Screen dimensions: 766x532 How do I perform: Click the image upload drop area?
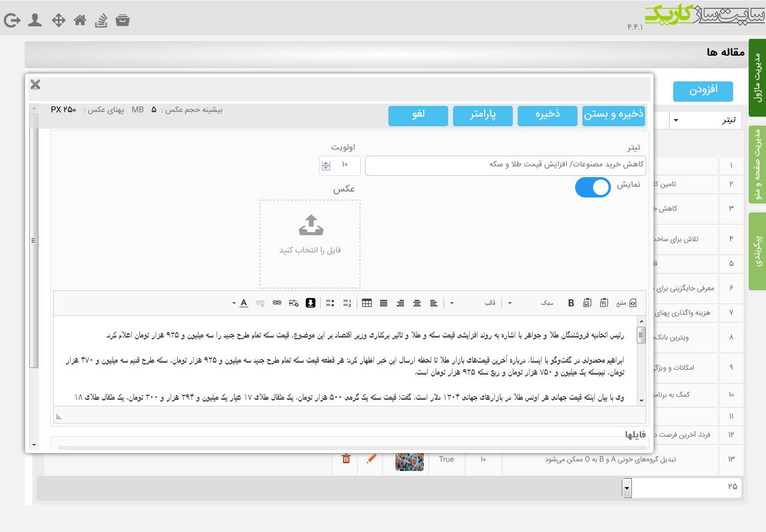point(310,244)
